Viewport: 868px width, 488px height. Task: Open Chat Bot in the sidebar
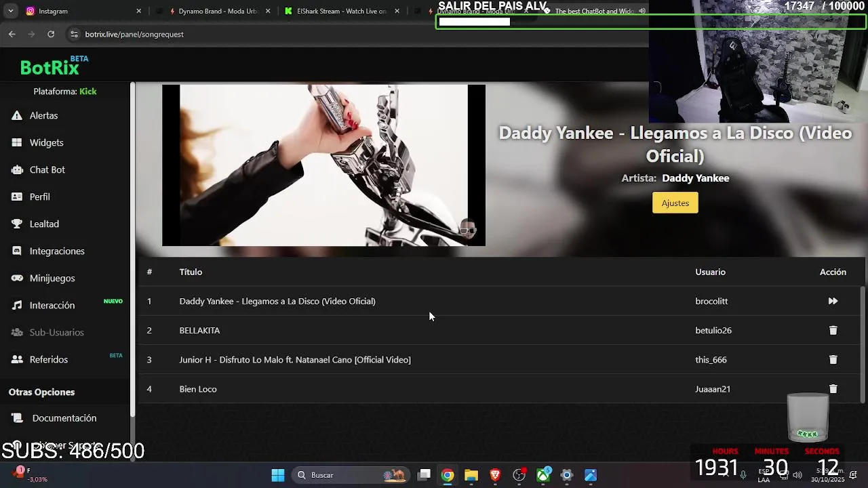47,170
